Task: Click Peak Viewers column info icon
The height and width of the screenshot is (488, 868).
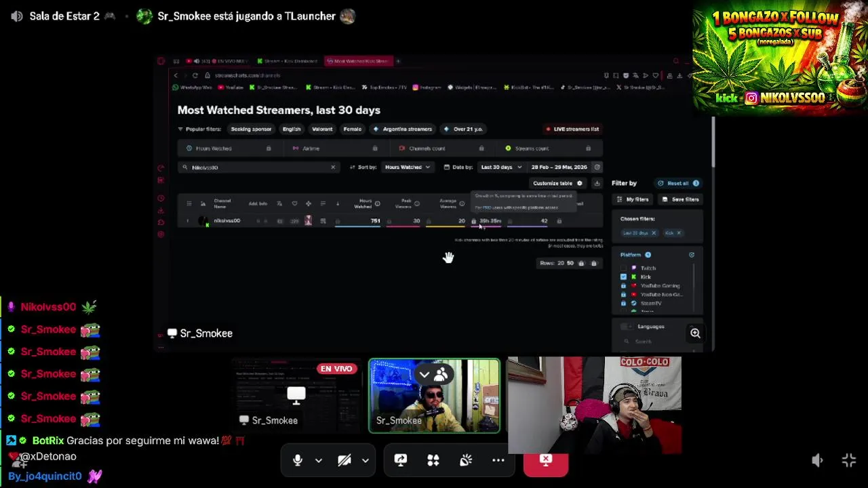Action: (417, 204)
